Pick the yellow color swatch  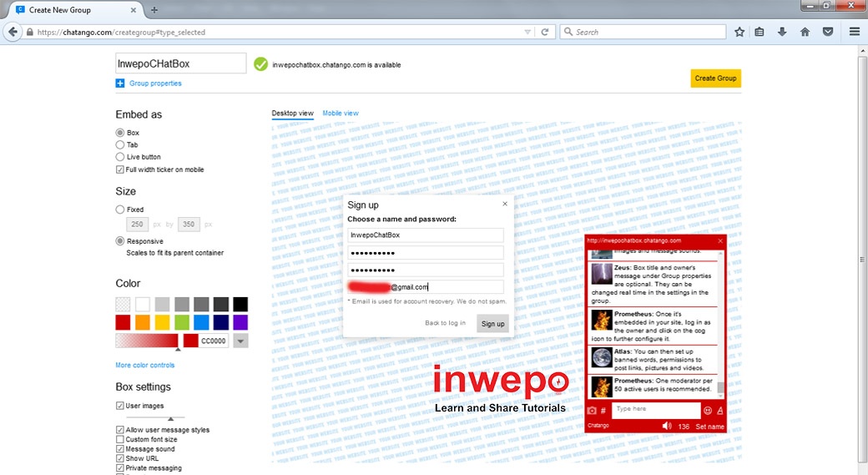[x=162, y=322]
